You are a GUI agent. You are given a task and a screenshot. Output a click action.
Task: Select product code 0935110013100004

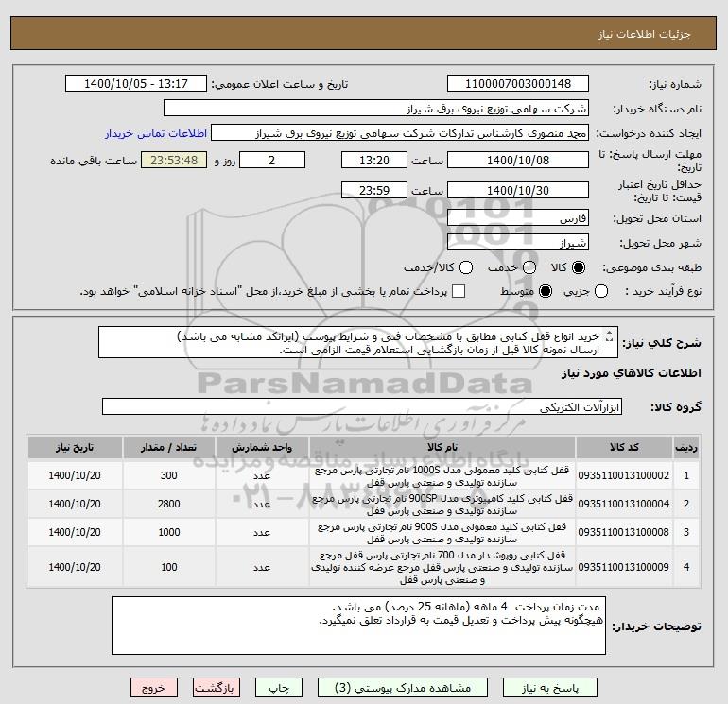tap(624, 505)
